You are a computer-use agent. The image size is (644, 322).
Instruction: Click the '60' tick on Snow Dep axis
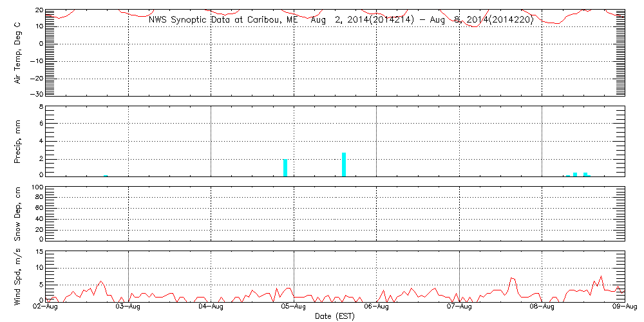tap(38, 208)
